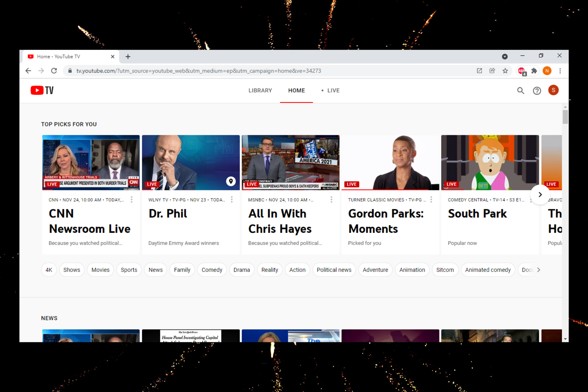Click the News section header
The image size is (588, 392).
coord(49,318)
